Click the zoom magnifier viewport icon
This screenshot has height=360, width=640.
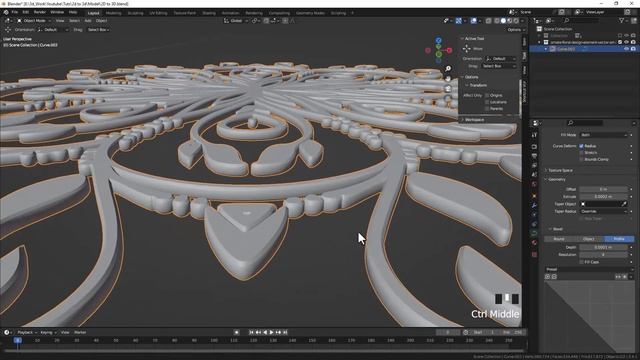coord(448,69)
